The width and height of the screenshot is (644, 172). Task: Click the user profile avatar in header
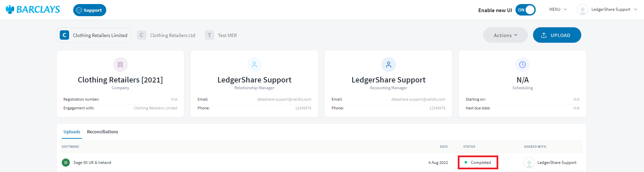[x=582, y=10]
